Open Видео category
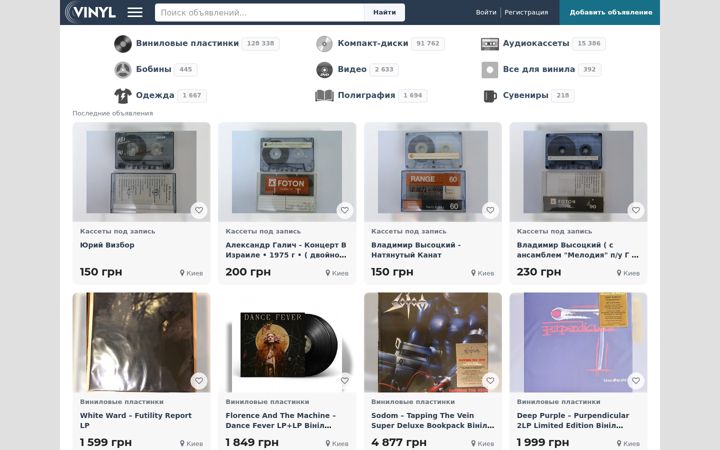The height and width of the screenshot is (450, 720). (352, 69)
